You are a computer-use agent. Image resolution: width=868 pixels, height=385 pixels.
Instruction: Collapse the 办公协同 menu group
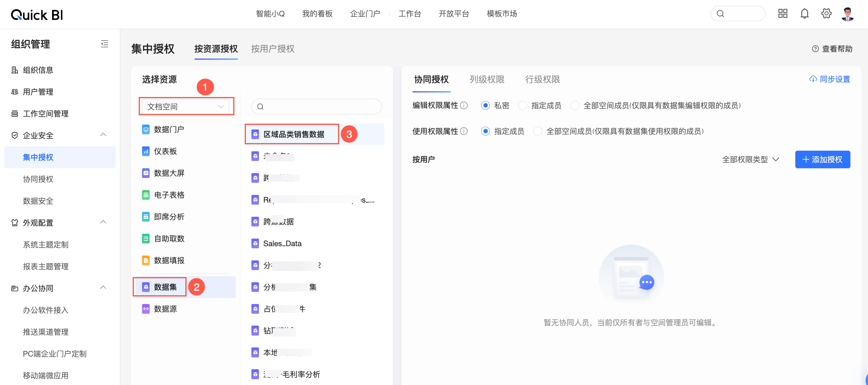104,288
